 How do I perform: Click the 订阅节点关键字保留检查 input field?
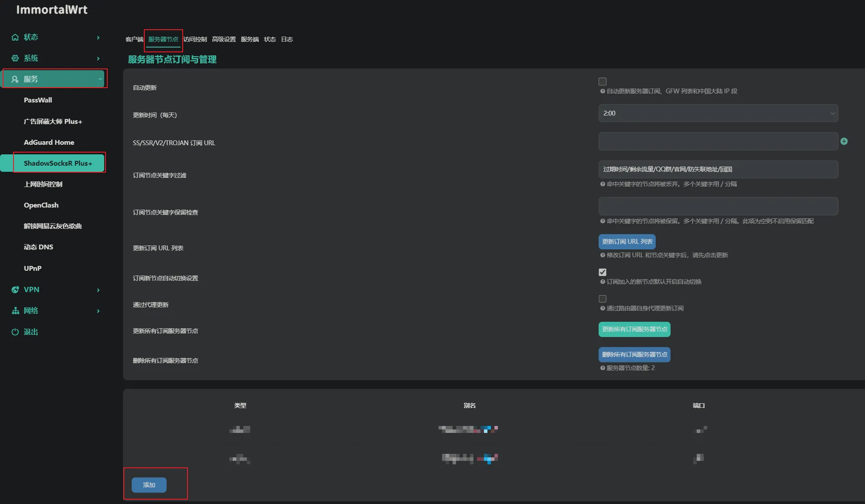coord(718,206)
